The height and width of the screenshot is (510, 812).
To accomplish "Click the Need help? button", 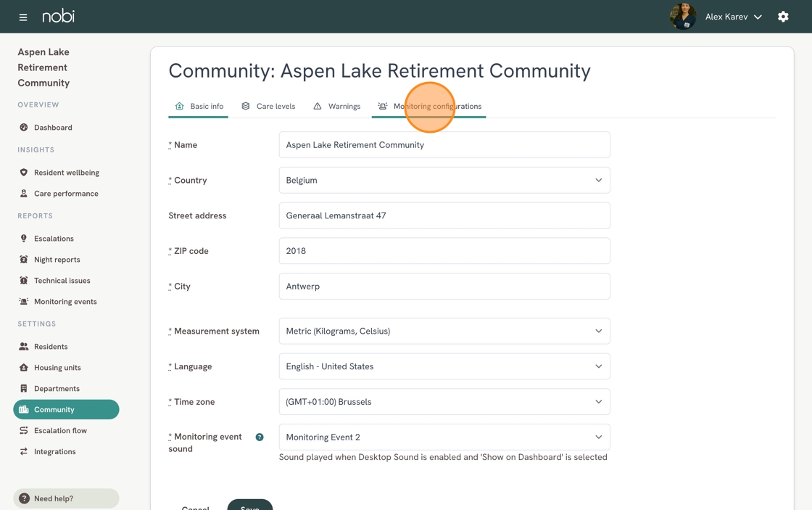I will 66,498.
